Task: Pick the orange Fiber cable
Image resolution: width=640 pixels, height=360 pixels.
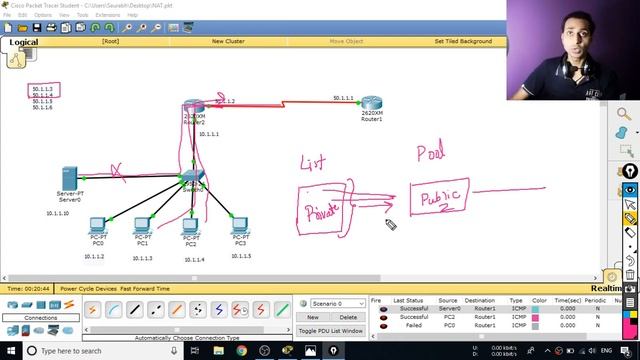Action: click(x=177, y=310)
